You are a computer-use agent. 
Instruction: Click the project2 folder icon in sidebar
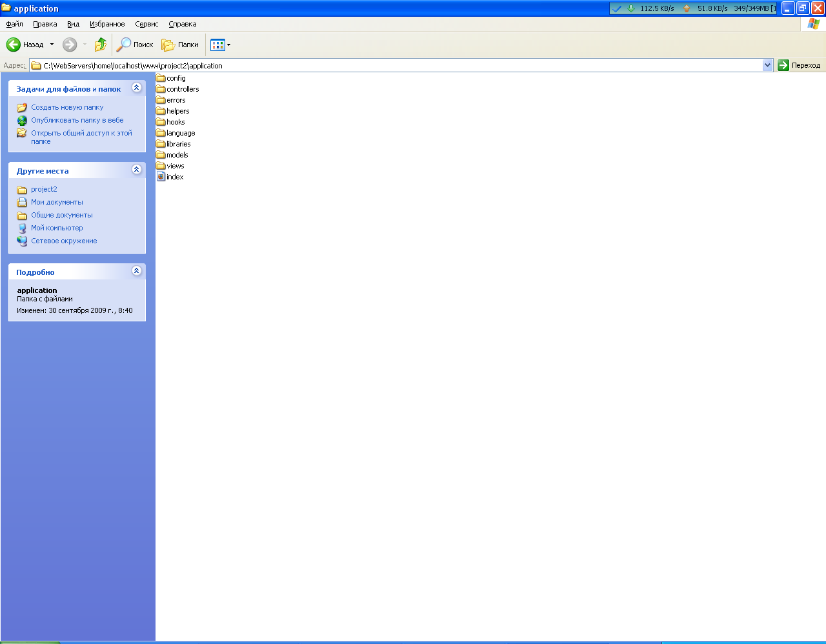(22, 190)
